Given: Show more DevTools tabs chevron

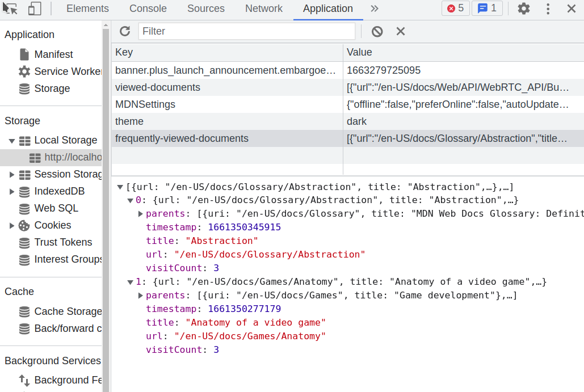Looking at the screenshot, I should pyautogui.click(x=375, y=8).
